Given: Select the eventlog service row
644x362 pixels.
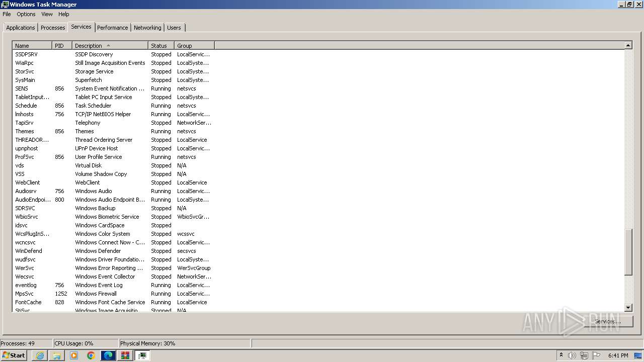Looking at the screenshot, I should point(113,285).
